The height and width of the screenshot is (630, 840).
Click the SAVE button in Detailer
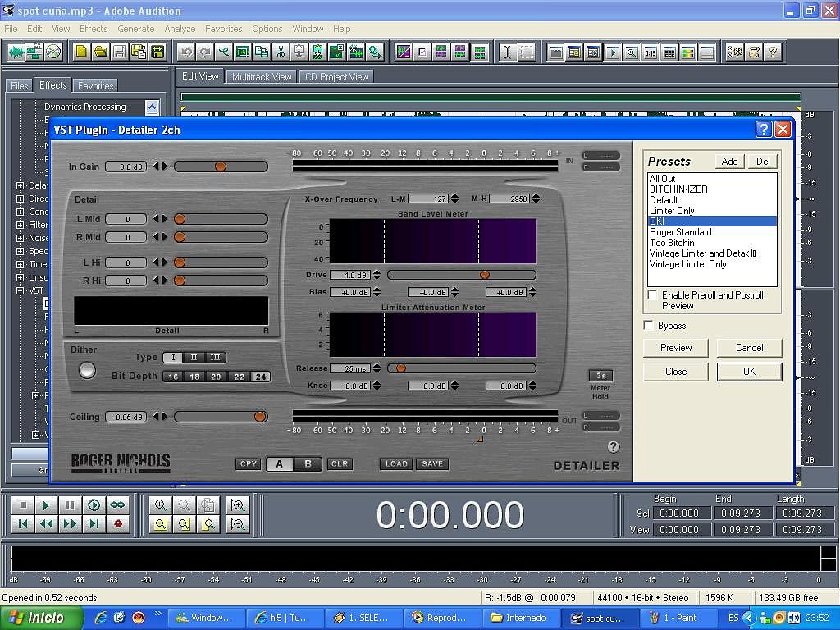click(x=432, y=464)
